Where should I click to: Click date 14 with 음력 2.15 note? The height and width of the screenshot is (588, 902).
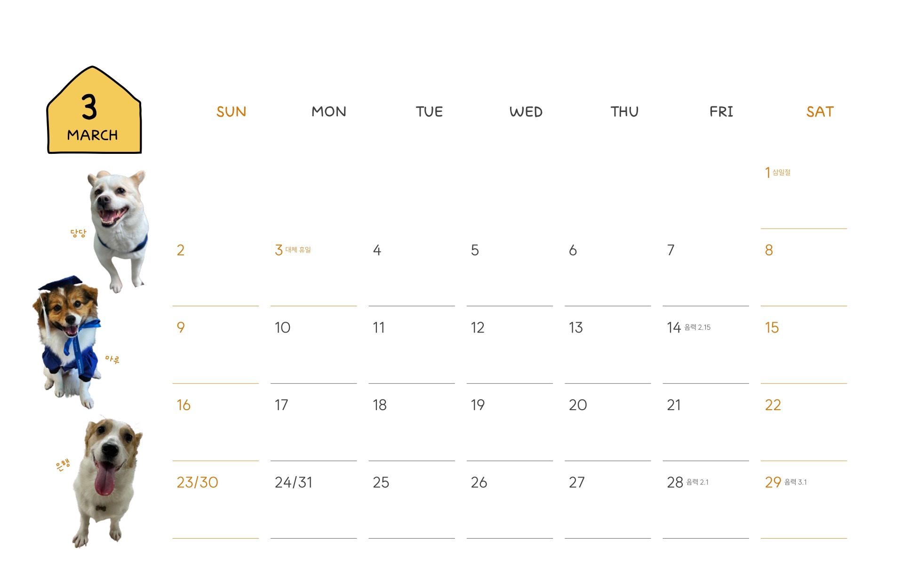tap(688, 327)
